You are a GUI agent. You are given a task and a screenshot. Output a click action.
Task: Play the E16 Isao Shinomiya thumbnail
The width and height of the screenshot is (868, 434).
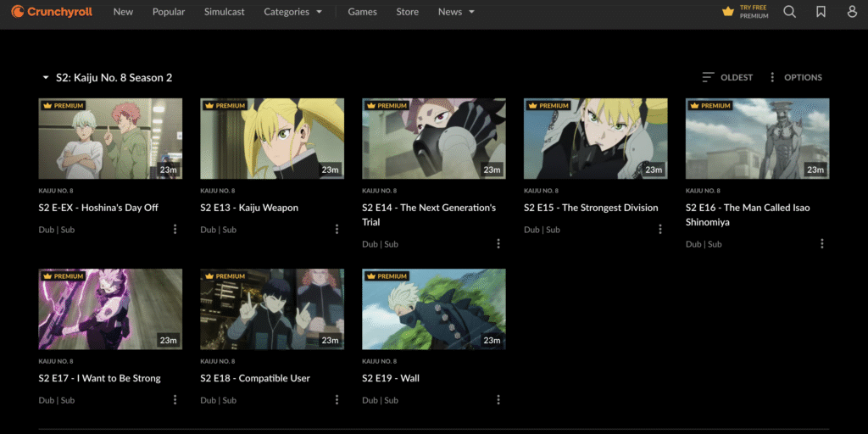point(757,138)
